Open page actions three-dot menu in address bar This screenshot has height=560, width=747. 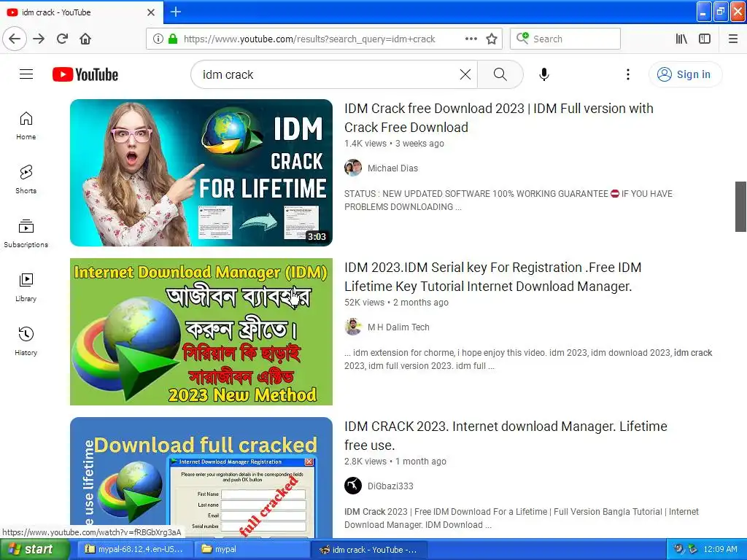(x=471, y=39)
